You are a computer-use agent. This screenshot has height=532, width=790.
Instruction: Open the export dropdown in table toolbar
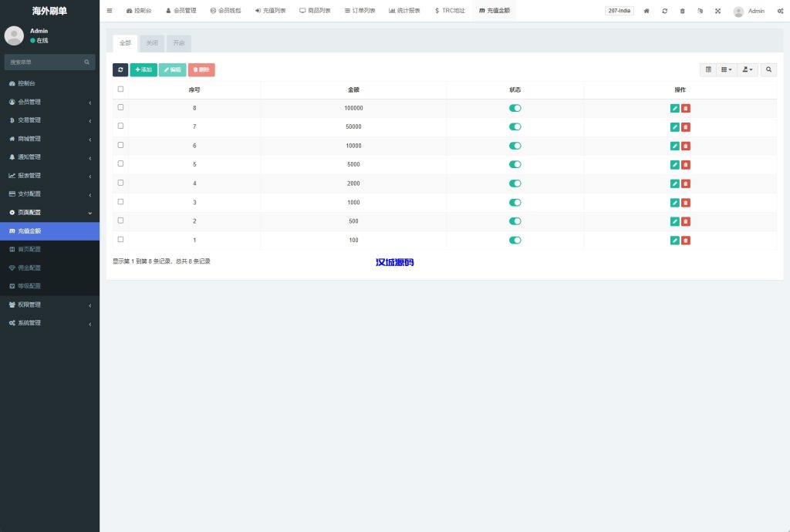[x=747, y=69]
